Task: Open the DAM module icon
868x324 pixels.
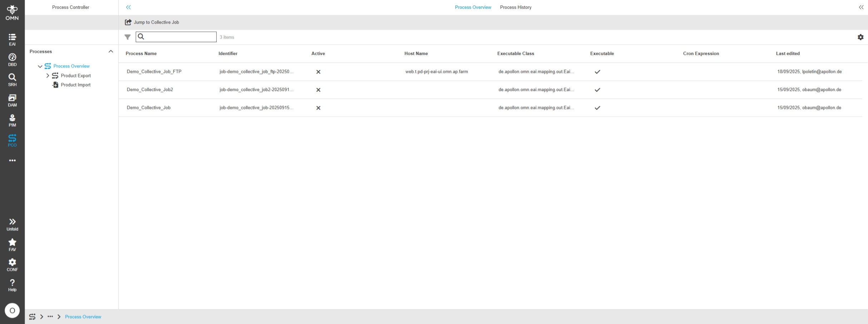Action: pyautogui.click(x=12, y=100)
